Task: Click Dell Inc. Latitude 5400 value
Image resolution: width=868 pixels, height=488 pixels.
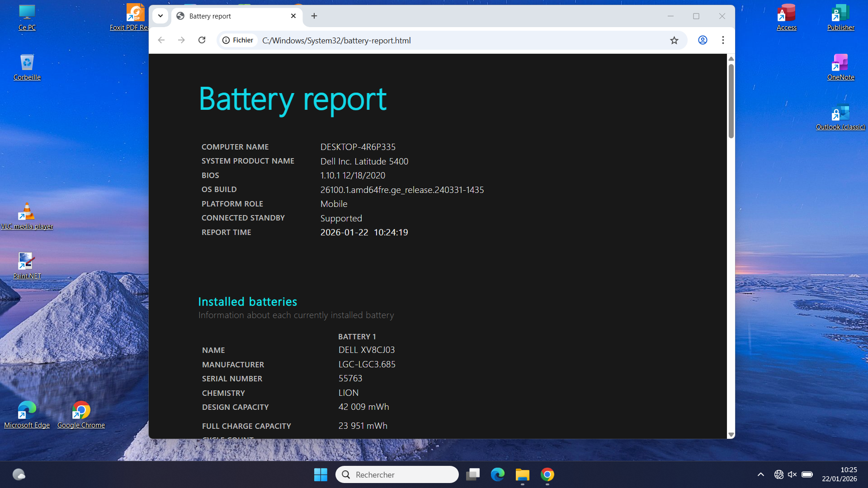Action: coord(364,161)
